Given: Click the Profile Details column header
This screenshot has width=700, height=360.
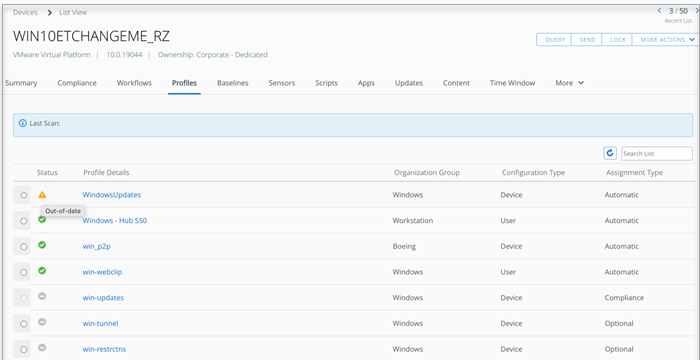Looking at the screenshot, I should [106, 172].
